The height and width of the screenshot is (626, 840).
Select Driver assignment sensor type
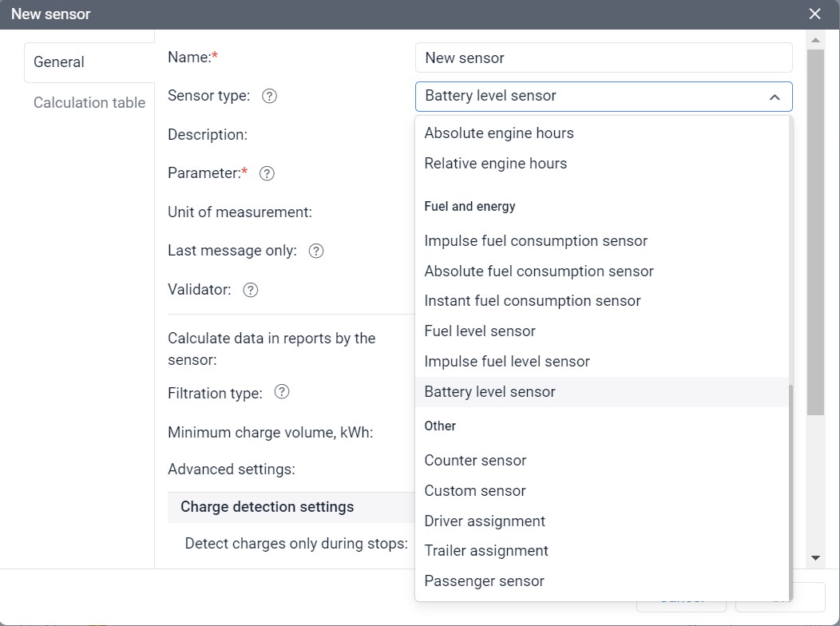[x=485, y=521]
